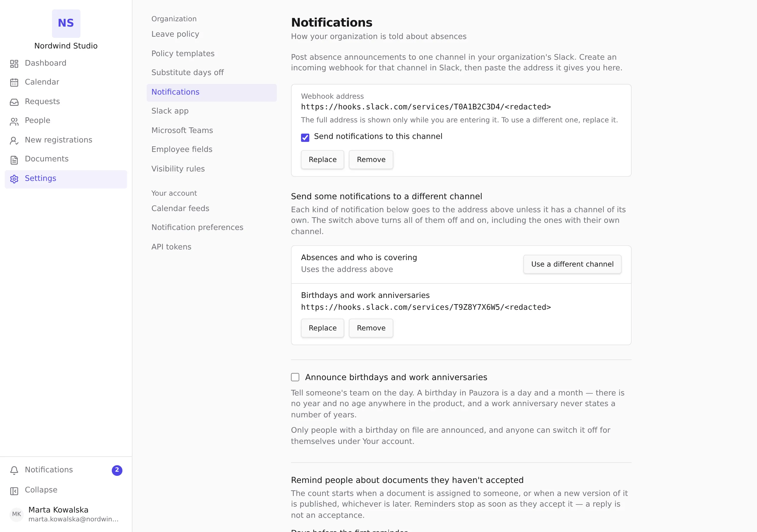Click the Requests inbox icon
757x532 pixels.
14,102
